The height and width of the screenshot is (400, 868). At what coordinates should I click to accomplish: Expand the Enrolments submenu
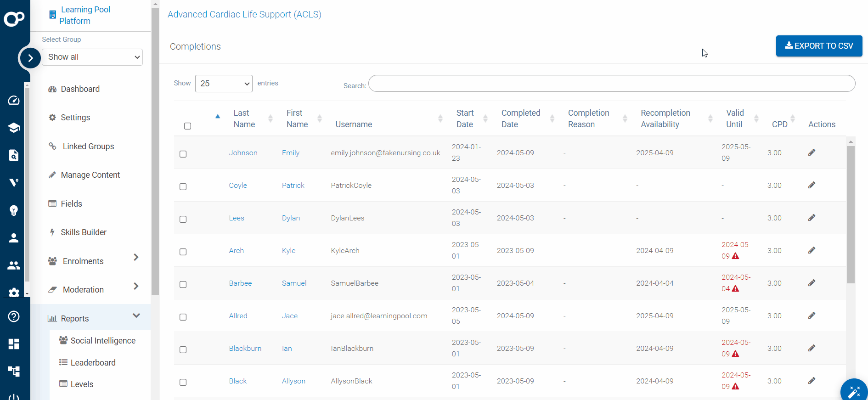[136, 257]
